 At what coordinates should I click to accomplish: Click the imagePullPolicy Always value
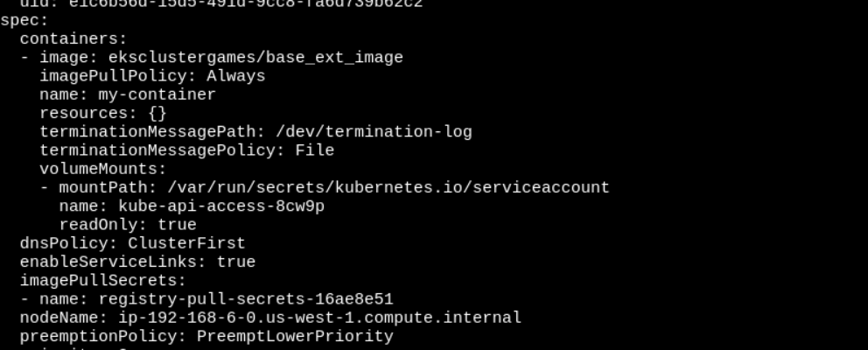point(235,76)
